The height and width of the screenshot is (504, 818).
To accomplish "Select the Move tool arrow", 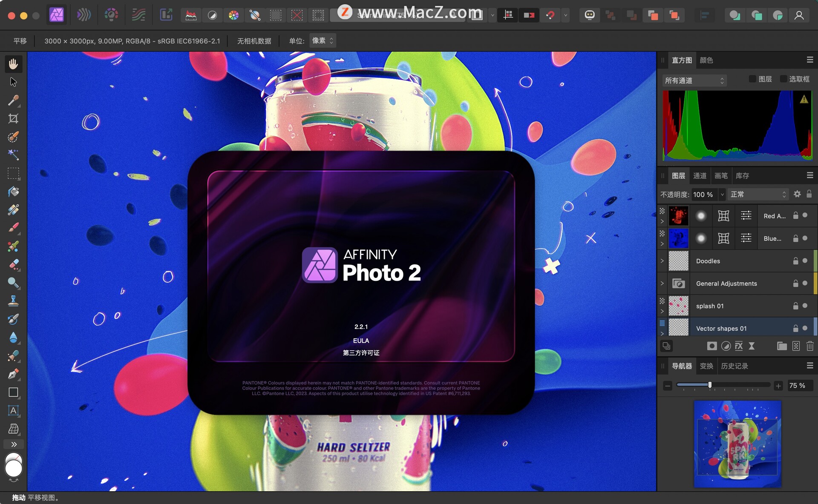I will 13,82.
